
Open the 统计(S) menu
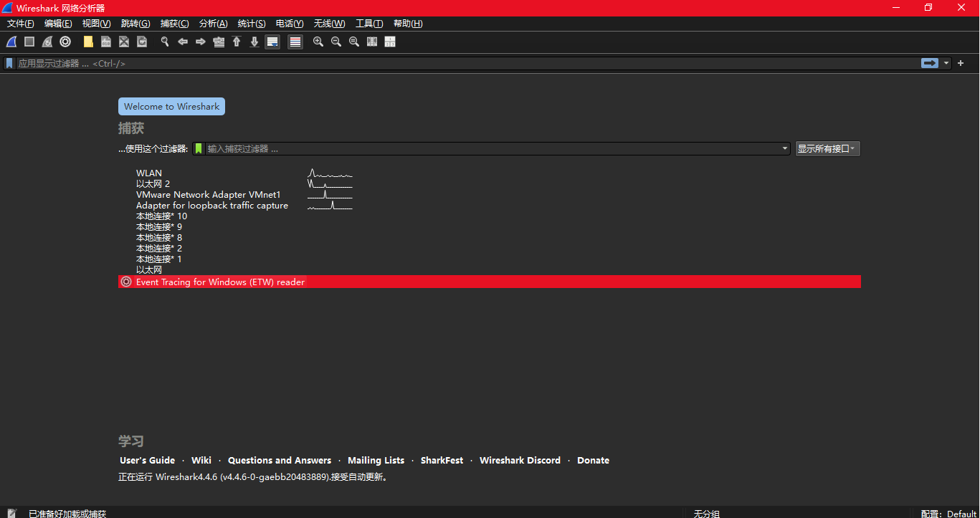pos(252,24)
